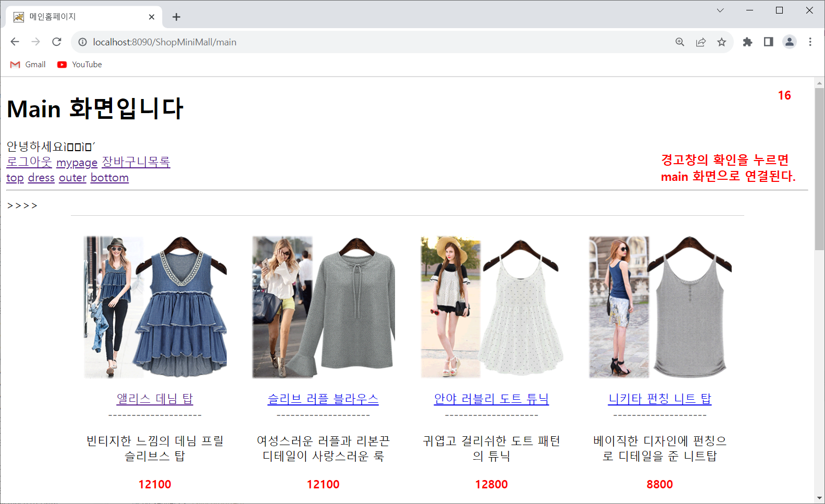Click the scrollbar down arrow
Screen dimensions: 825x504
point(819,498)
